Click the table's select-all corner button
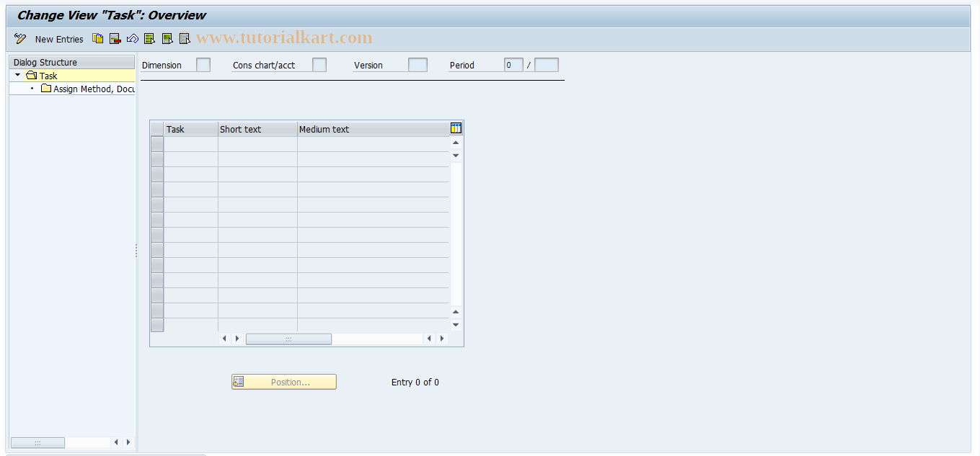This screenshot has height=456, width=980. tap(157, 129)
